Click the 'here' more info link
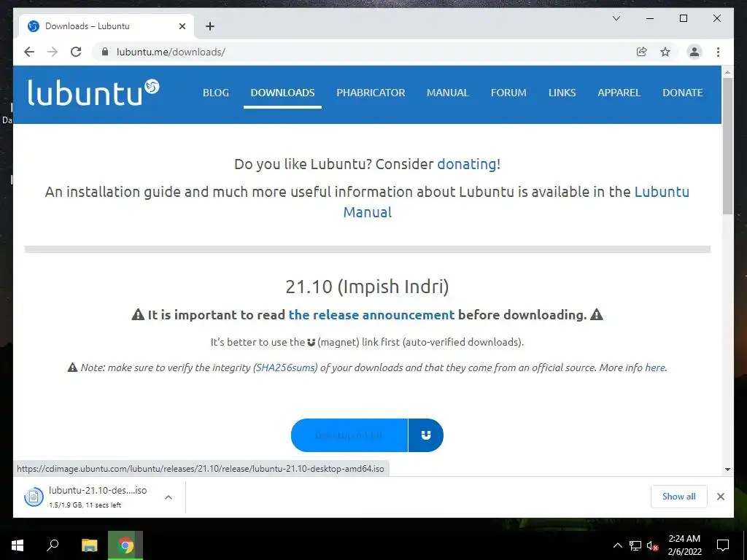The width and height of the screenshot is (747, 560). pyautogui.click(x=655, y=367)
